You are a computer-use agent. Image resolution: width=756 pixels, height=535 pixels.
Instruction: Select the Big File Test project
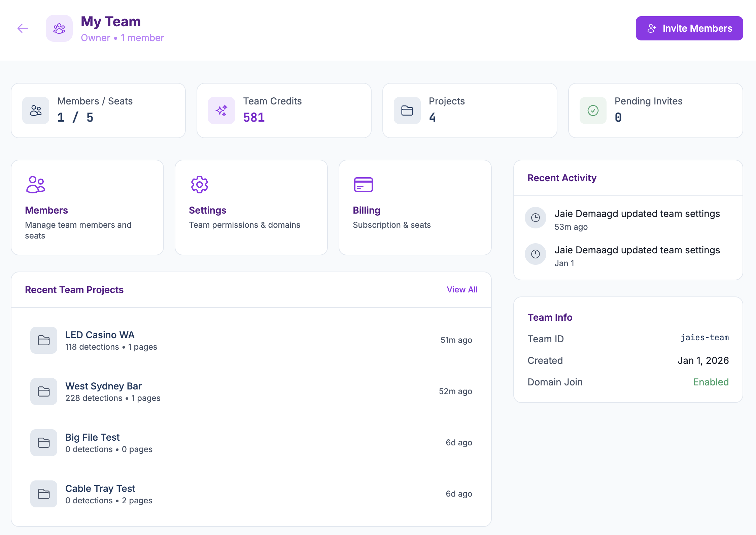click(93, 437)
